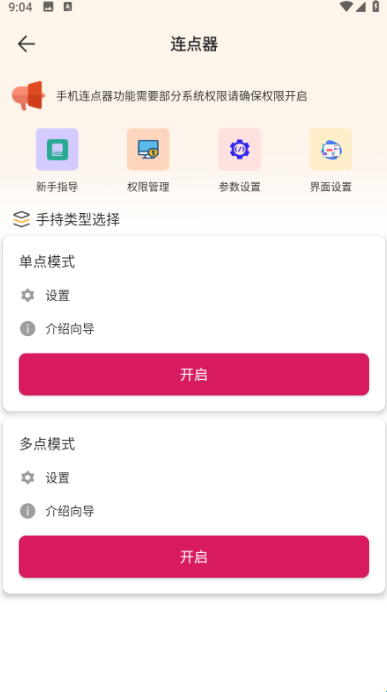Screen dimensions: 387x692
Task: Open 介绍向导 in the 多点模式 card
Action: pyautogui.click(x=70, y=511)
